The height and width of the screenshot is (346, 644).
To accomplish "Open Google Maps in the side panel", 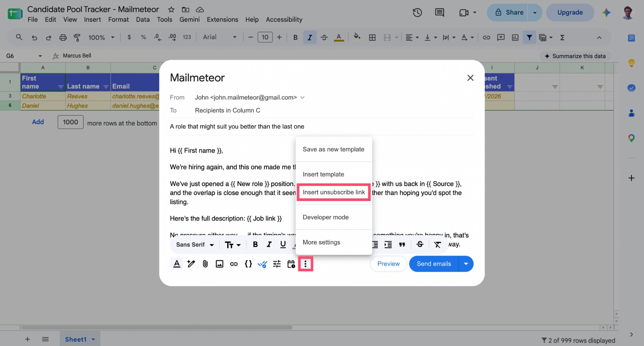I will pyautogui.click(x=631, y=138).
